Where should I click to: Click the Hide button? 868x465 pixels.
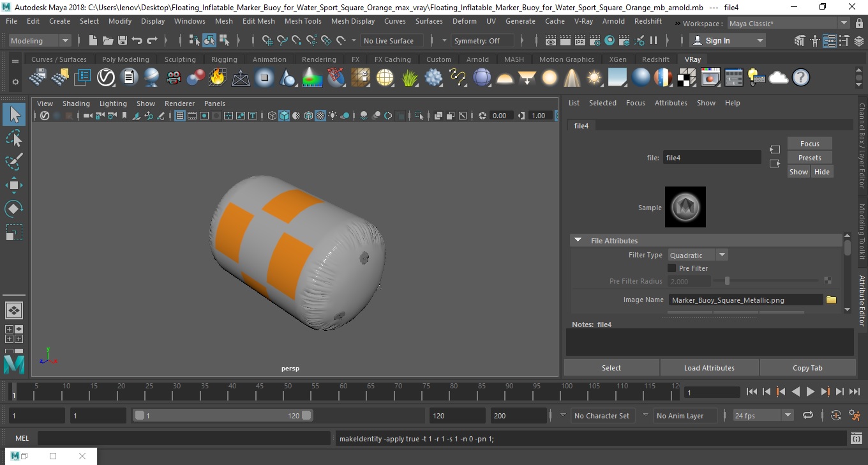point(822,172)
